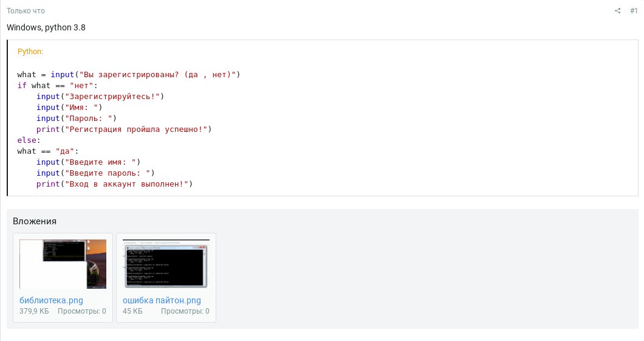Click the code line print("Регистрация прошла успешно!")
This screenshot has height=341, width=644.
(124, 129)
